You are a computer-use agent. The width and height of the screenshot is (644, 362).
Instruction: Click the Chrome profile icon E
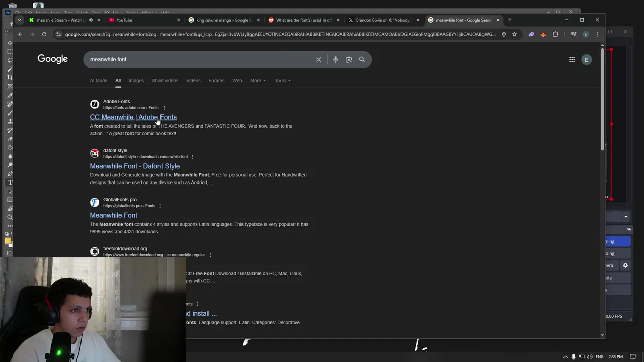585,34
